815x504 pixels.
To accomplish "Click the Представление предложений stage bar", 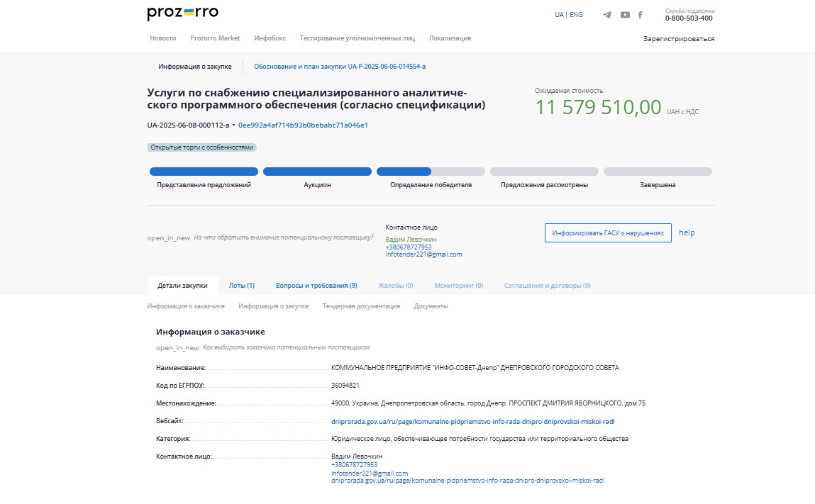I will (204, 172).
